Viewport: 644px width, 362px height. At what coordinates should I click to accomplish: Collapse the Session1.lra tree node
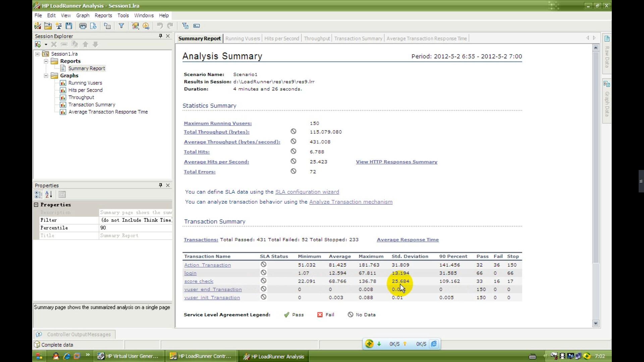38,54
